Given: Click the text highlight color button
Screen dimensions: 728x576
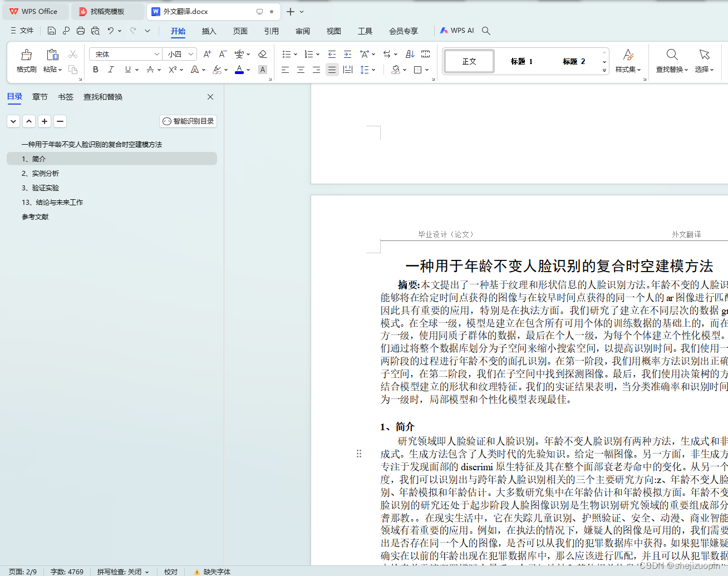Looking at the screenshot, I should pyautogui.click(x=217, y=70).
